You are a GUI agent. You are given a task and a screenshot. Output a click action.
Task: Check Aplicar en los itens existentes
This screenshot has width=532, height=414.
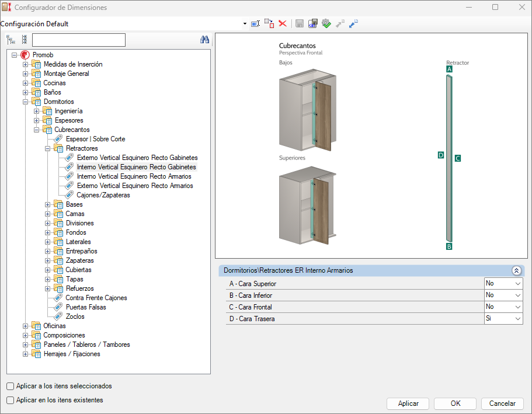pyautogui.click(x=11, y=400)
